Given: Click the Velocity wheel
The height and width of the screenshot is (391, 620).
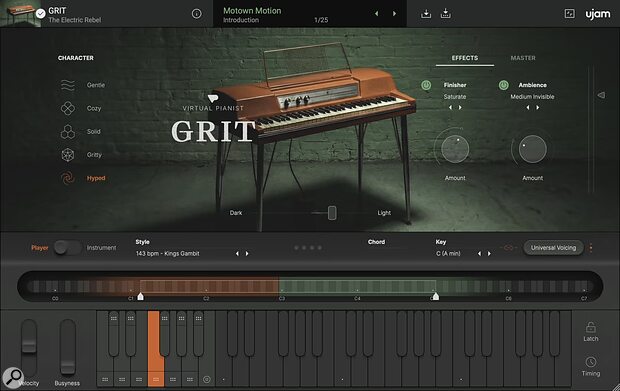Looking at the screenshot, I should point(29,348).
